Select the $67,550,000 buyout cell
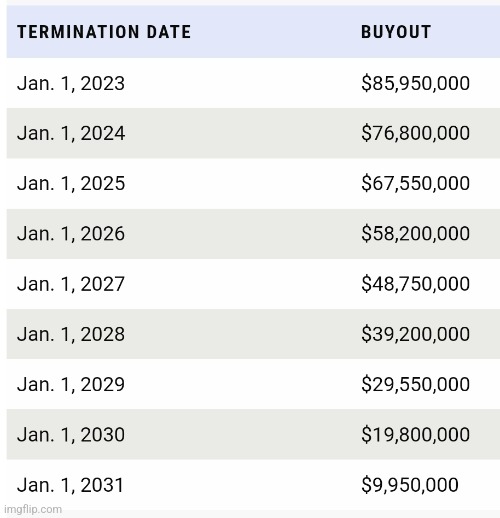Viewport: 500px width, 518px height. tap(415, 183)
